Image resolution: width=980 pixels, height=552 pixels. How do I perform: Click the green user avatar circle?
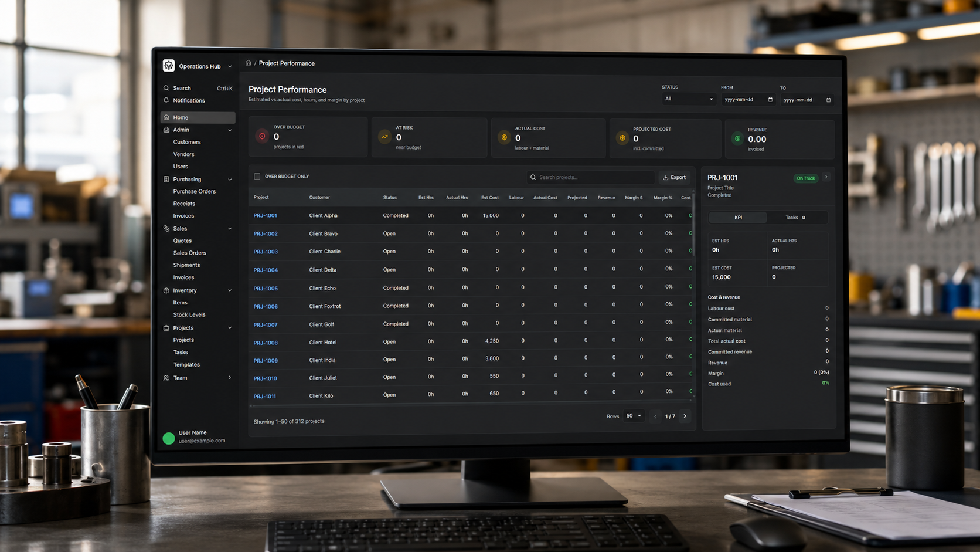click(x=169, y=438)
